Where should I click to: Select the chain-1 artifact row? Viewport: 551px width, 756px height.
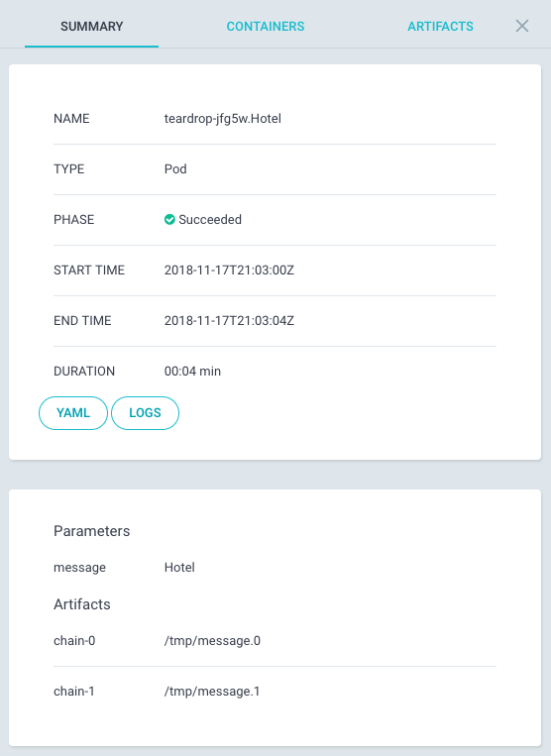275,692
